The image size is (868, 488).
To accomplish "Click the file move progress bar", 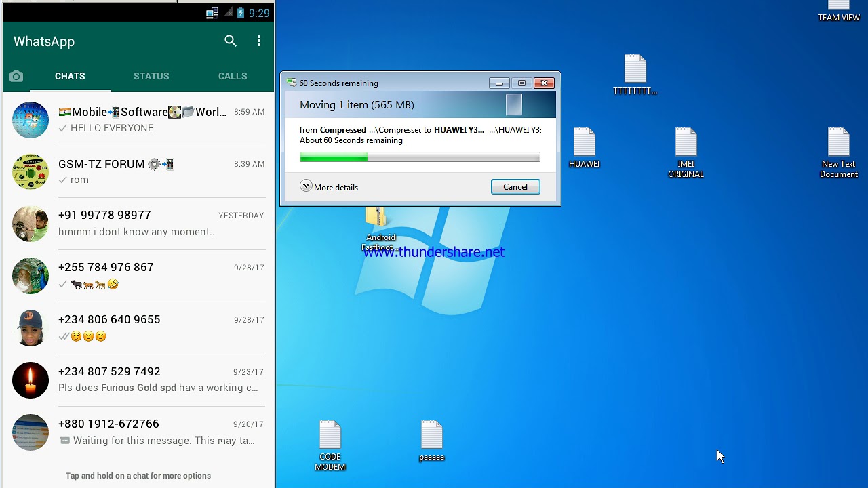I will tap(420, 157).
